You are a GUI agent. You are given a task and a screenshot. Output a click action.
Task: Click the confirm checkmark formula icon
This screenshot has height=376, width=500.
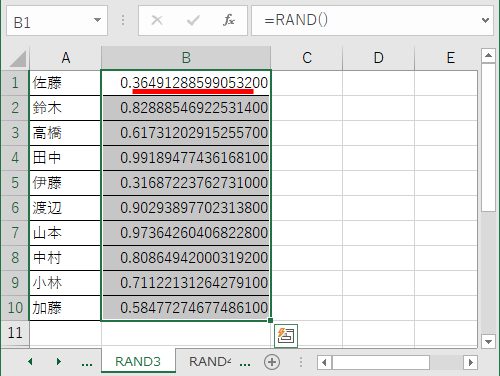click(193, 20)
